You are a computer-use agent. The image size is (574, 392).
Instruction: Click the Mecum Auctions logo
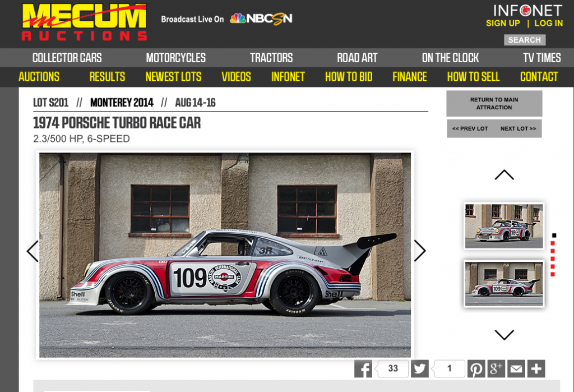click(x=84, y=22)
